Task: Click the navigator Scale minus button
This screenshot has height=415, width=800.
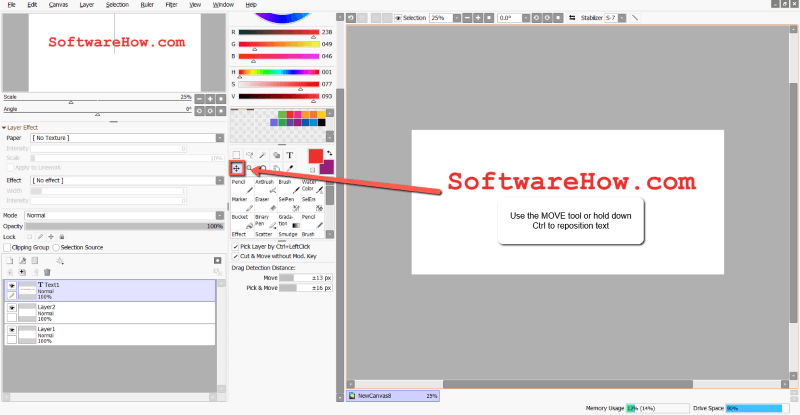Action: [x=199, y=99]
